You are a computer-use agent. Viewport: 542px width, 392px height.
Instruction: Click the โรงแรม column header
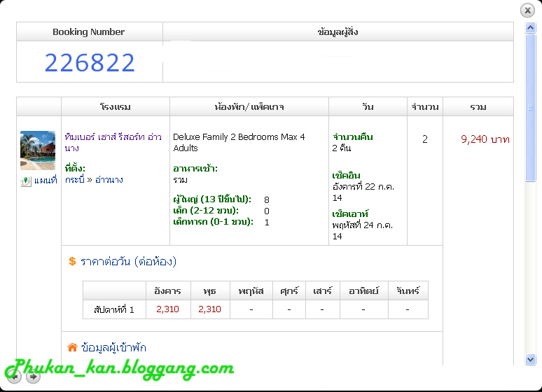[x=116, y=107]
